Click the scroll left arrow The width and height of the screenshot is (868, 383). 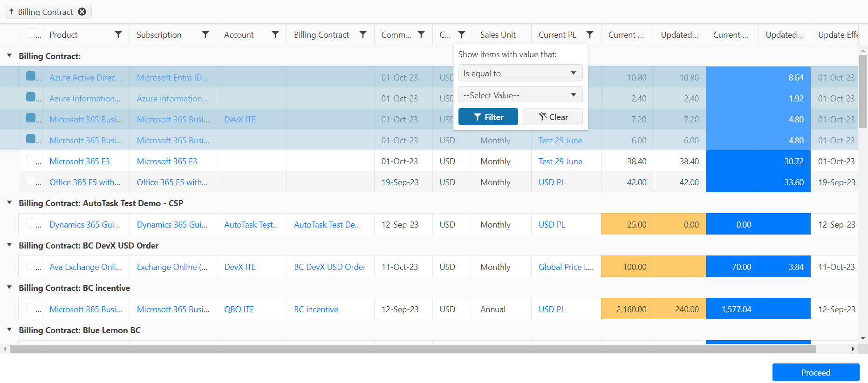tap(5, 349)
